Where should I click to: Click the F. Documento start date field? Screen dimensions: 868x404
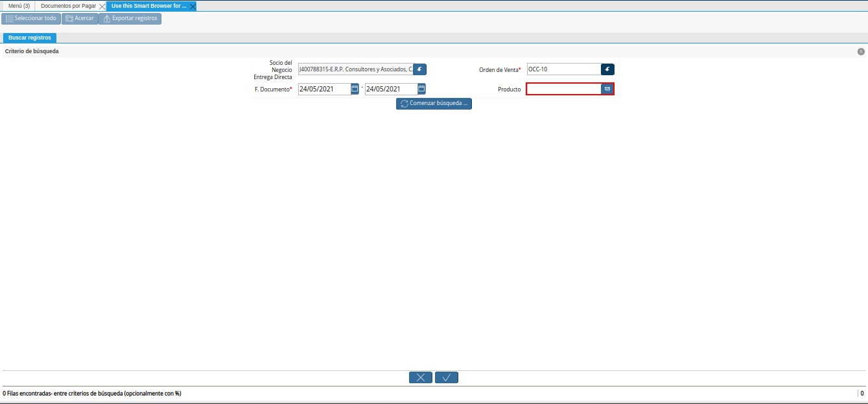tap(324, 89)
